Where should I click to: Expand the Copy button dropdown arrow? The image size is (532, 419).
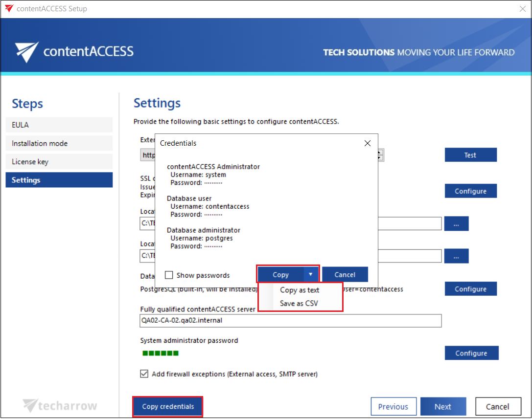pyautogui.click(x=310, y=274)
